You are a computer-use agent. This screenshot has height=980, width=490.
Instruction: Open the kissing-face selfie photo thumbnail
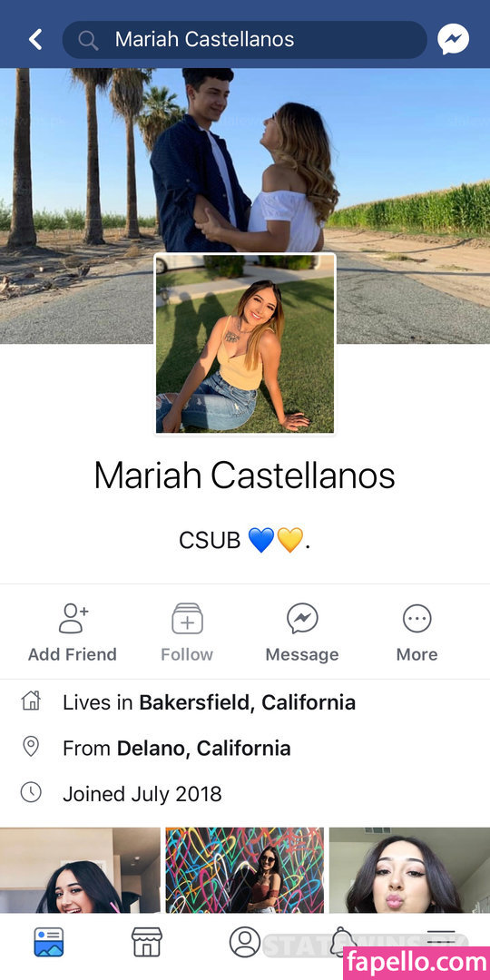click(x=409, y=870)
